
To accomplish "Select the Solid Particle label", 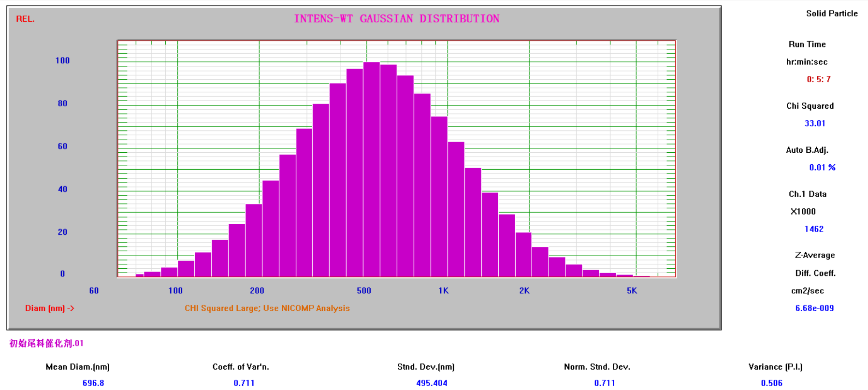I will pos(831,14).
